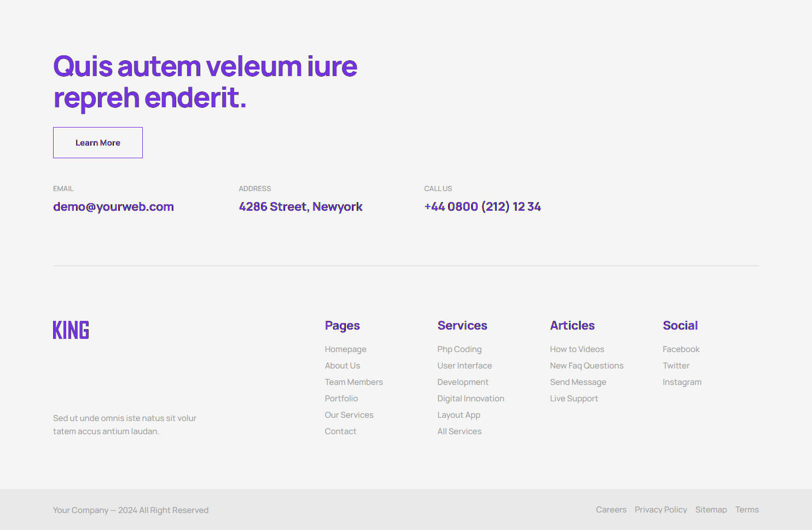Viewport: 812px width, 530px height.
Task: Click the Contact link
Action: (x=340, y=431)
